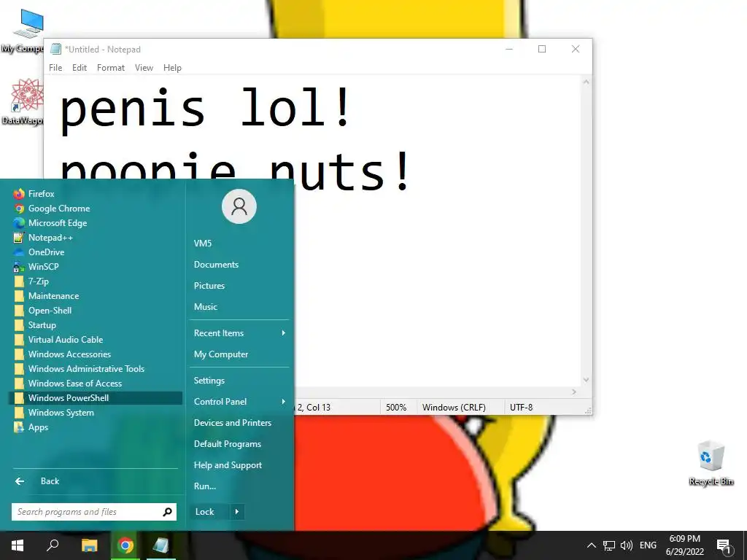Click the Windows Start button
Image resolution: width=747 pixels, height=560 pixels.
[x=18, y=545]
